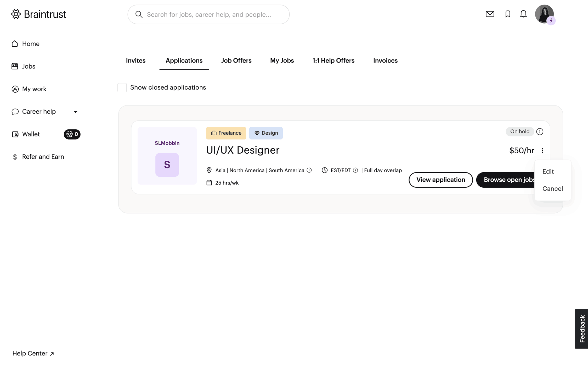Open the profile avatar menu

[x=544, y=14]
